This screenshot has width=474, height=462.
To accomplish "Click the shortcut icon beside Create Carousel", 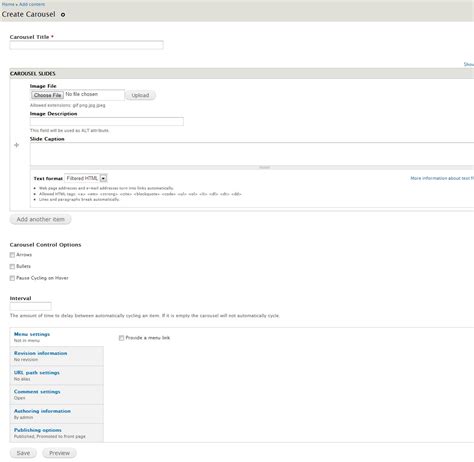I will [63, 15].
